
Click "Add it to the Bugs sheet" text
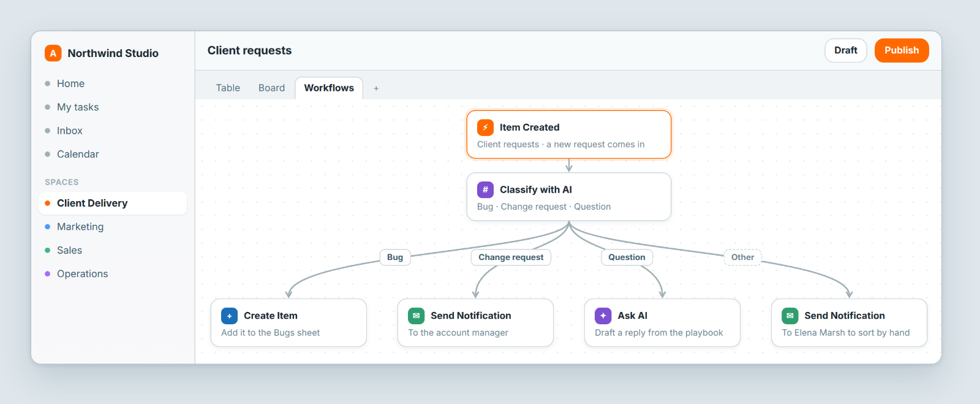click(x=270, y=333)
